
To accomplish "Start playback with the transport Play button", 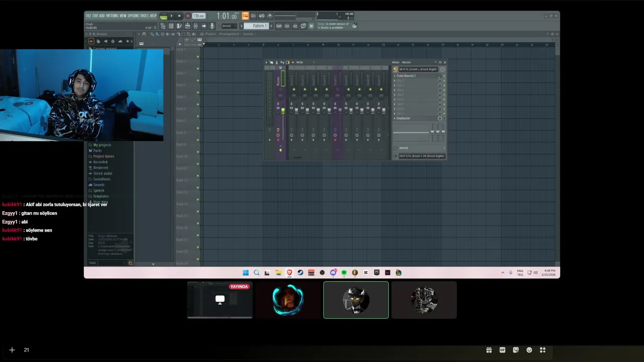I will pyautogui.click(x=172, y=16).
